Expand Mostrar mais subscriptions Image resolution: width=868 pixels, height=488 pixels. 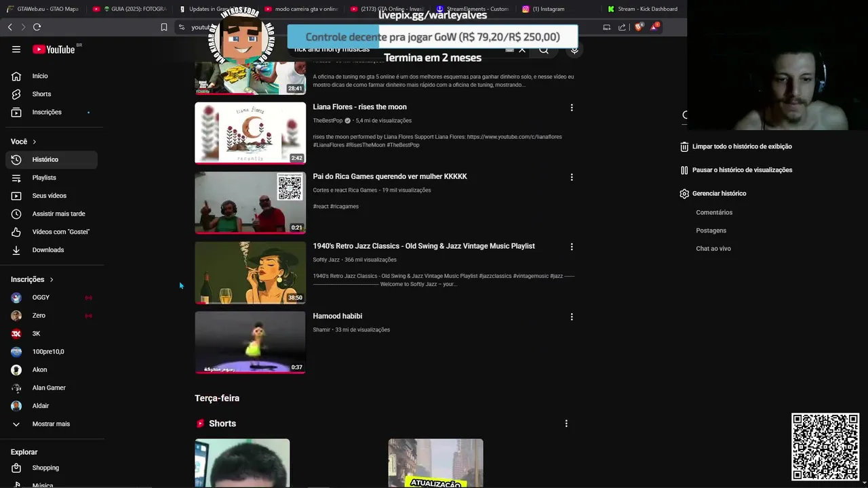point(52,424)
